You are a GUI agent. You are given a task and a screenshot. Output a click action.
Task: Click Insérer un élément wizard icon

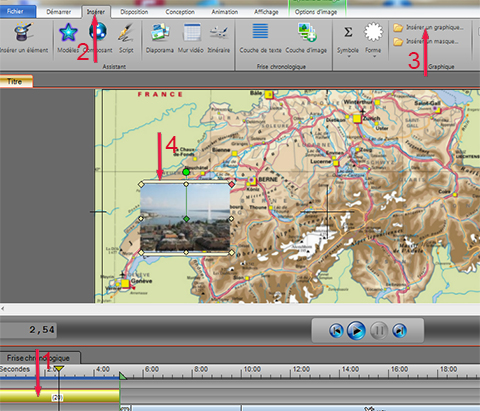24,38
